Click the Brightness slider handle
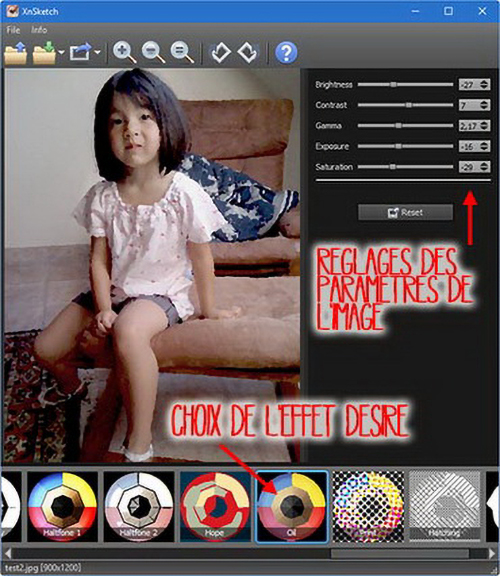Image resolution: width=500 pixels, height=576 pixels. [x=393, y=84]
